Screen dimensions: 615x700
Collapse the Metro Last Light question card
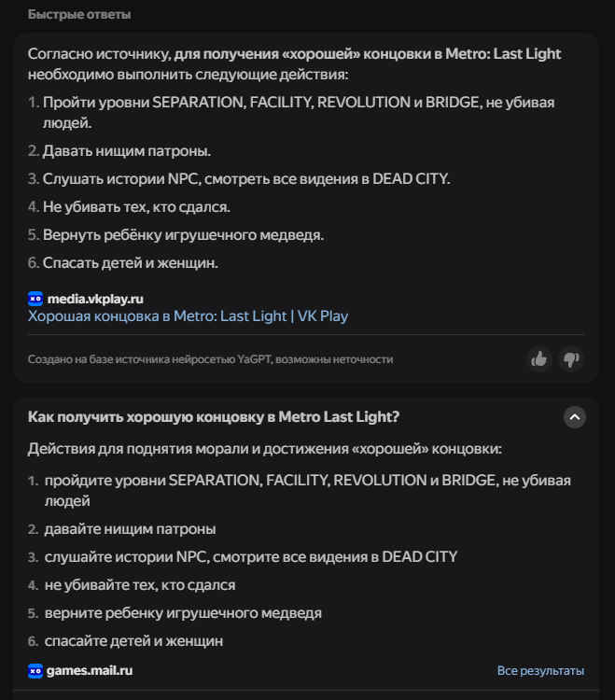tap(574, 417)
